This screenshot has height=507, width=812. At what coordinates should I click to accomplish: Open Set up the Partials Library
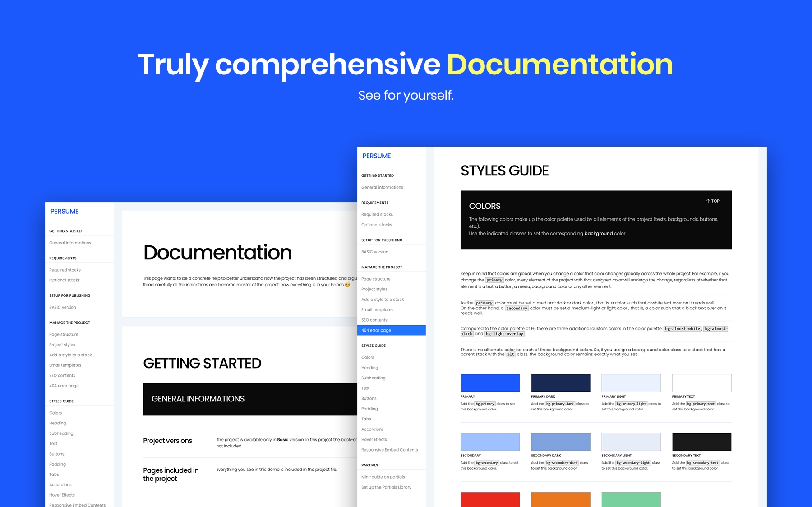[386, 487]
